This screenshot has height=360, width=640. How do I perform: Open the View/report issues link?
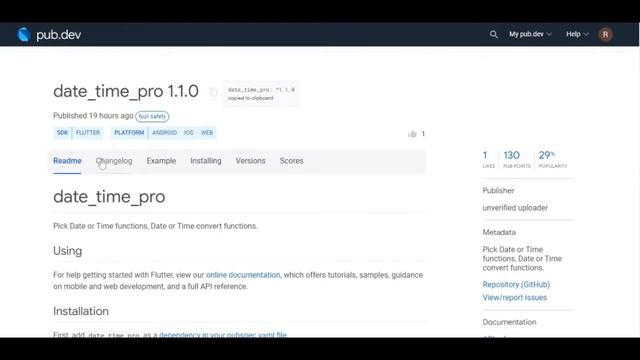[515, 298]
